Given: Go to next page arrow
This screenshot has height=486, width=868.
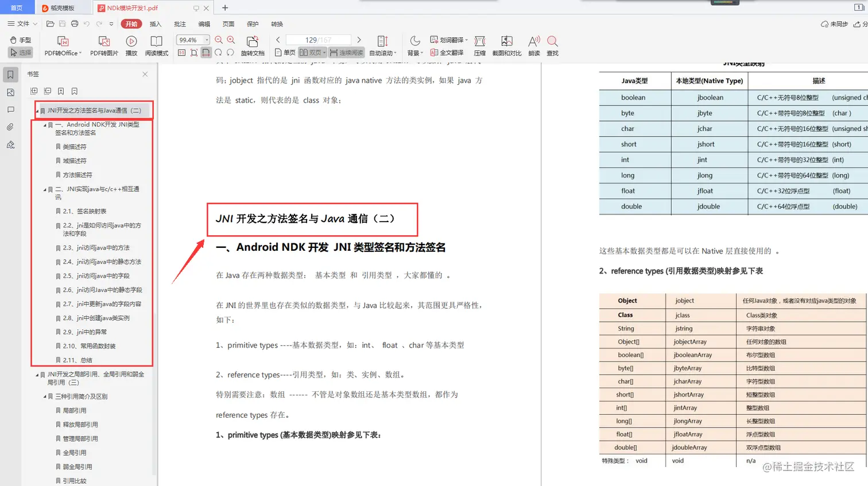Looking at the screenshot, I should (x=359, y=40).
